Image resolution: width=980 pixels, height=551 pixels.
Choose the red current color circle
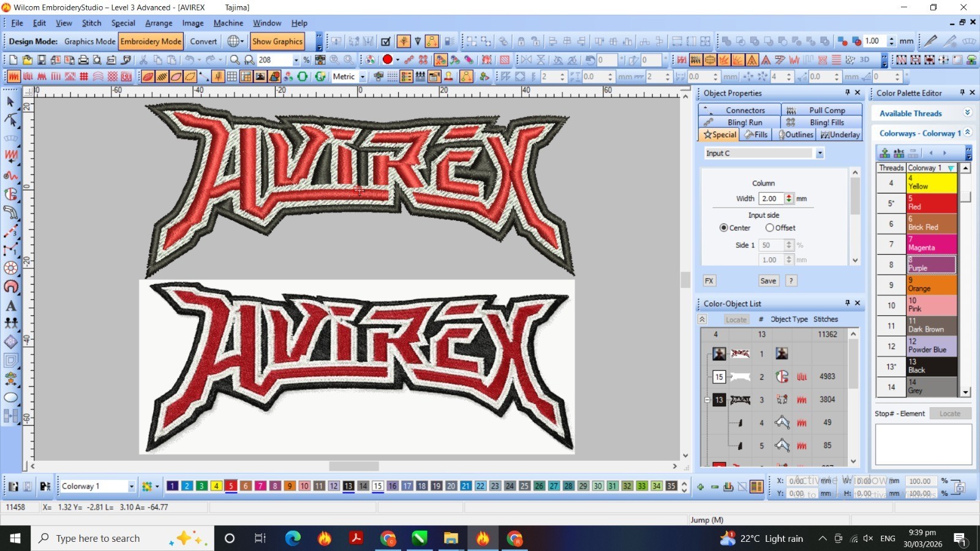(387, 59)
